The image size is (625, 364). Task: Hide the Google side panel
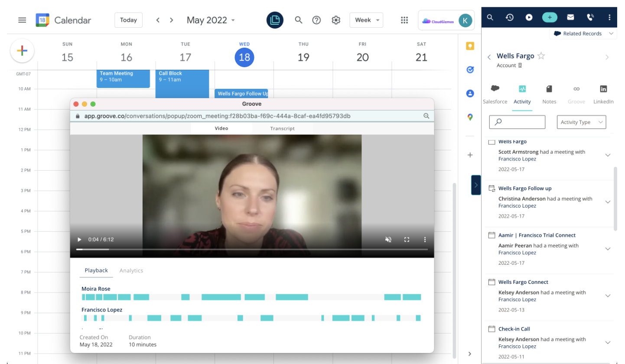[470, 354]
